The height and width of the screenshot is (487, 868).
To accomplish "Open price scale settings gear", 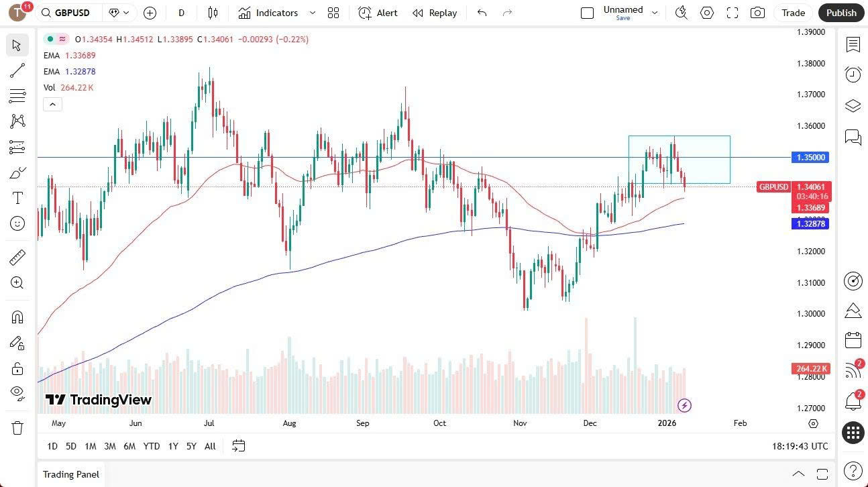I will click(x=813, y=423).
